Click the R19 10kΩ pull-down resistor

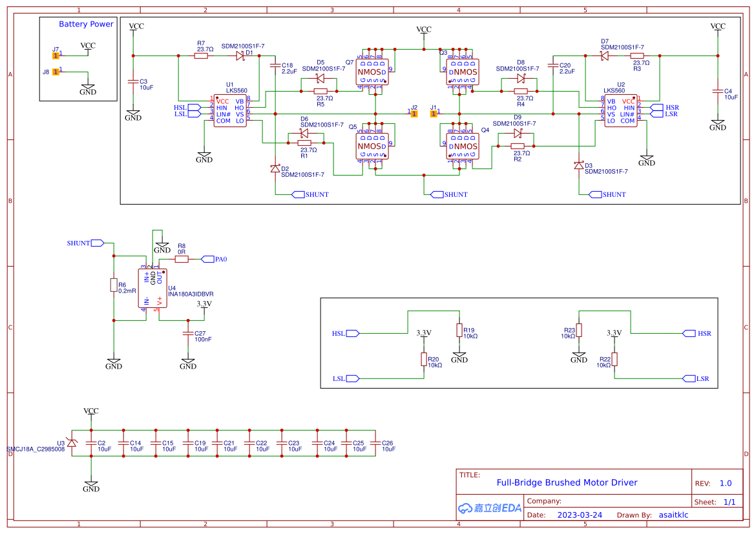coord(461,329)
